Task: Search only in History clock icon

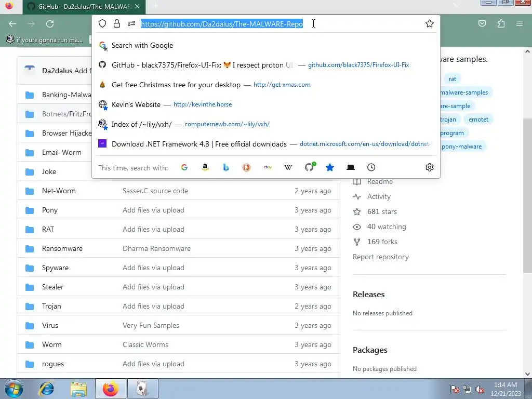Action: [371, 167]
